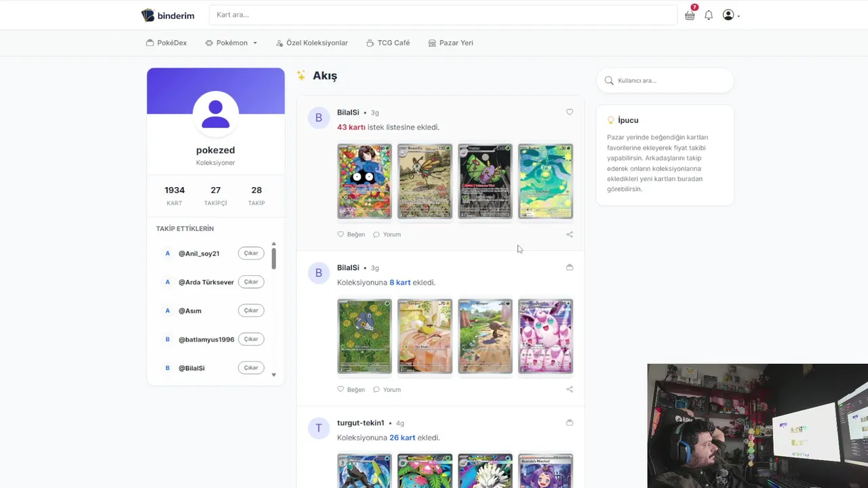Click the followed list scroll-up arrow
Image resolution: width=868 pixels, height=488 pixels.
274,243
